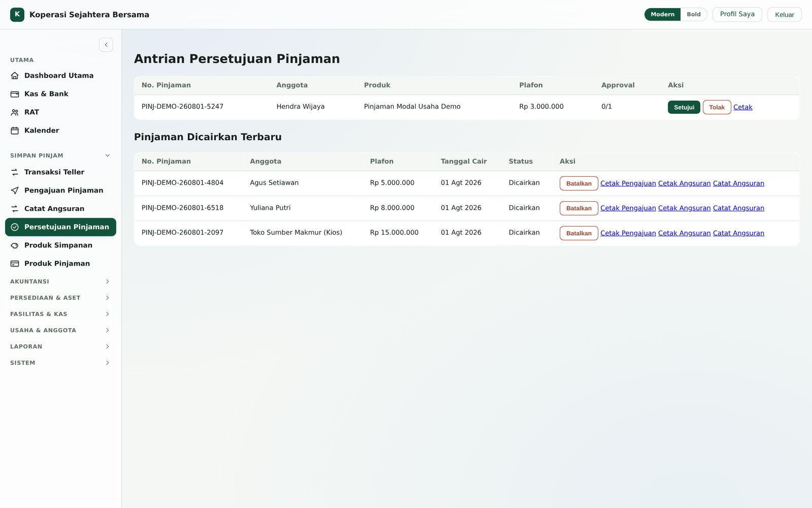Click Batalkan for Yuliana Putri's loan
Screen dimensions: 812x508
coord(579,208)
